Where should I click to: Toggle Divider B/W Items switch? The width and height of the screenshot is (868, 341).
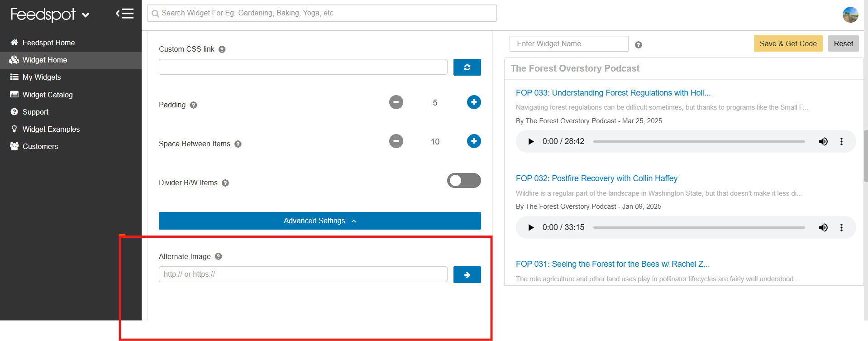tap(464, 180)
